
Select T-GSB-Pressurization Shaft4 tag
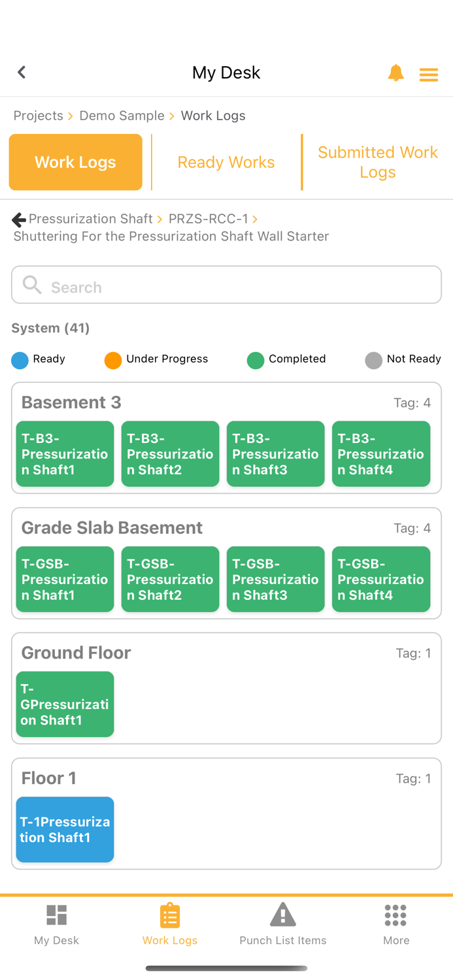tap(381, 580)
